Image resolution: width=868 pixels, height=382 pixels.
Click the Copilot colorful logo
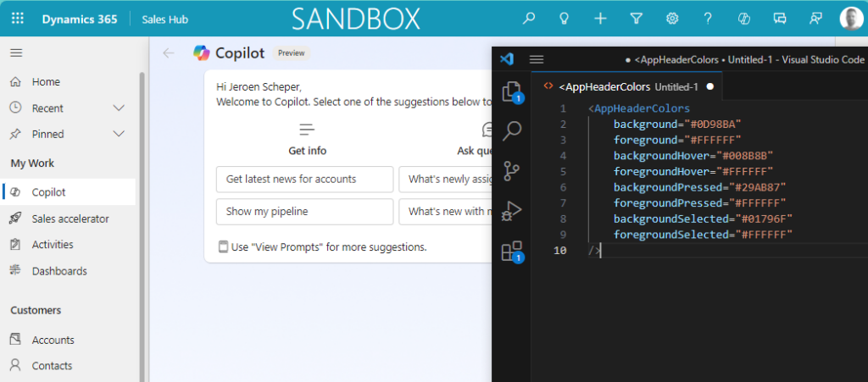point(202,53)
